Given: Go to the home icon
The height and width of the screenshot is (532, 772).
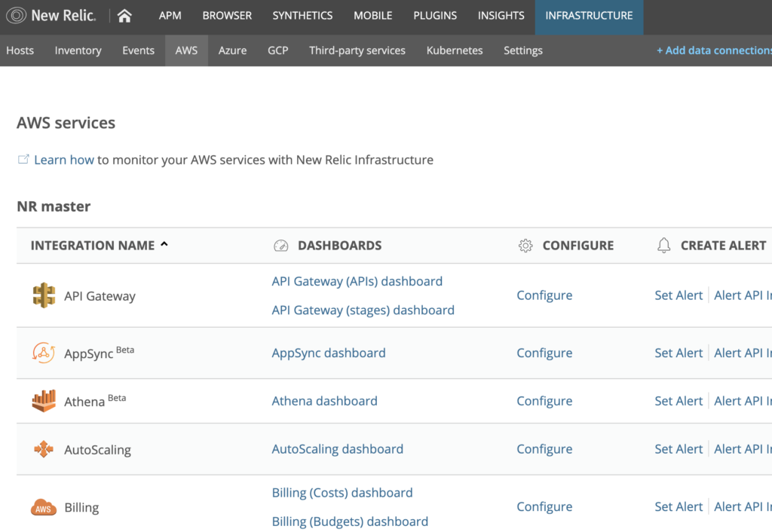Looking at the screenshot, I should click(124, 16).
